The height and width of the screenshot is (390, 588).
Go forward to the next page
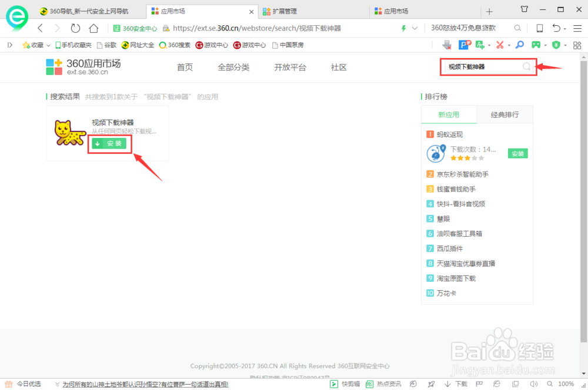point(57,28)
